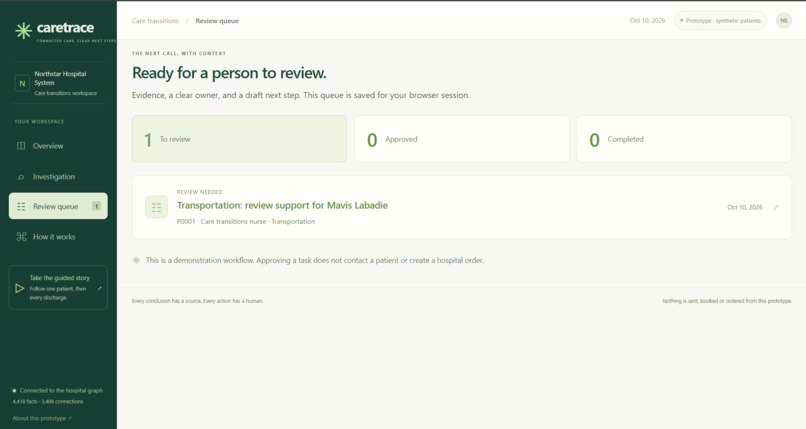This screenshot has height=429, width=806.
Task: Select the Completed filter card
Action: point(684,139)
